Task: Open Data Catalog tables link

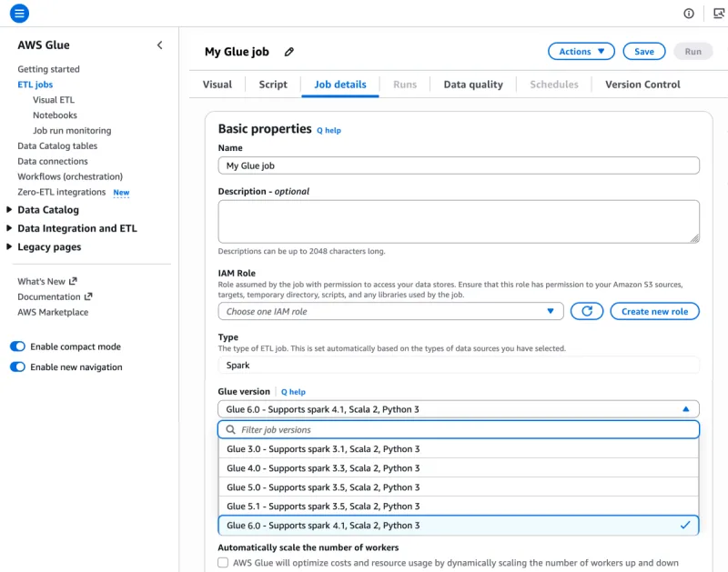Action: 57,146
